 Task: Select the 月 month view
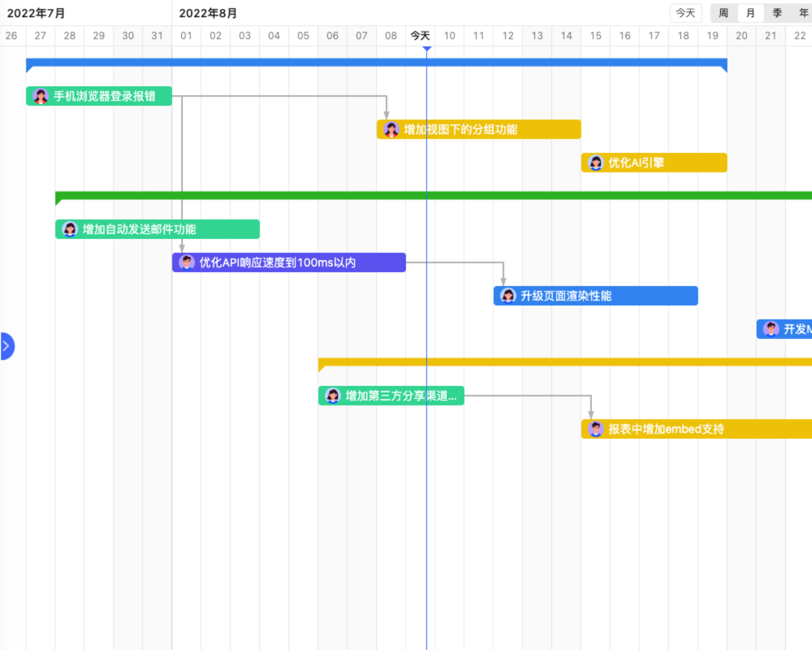749,13
